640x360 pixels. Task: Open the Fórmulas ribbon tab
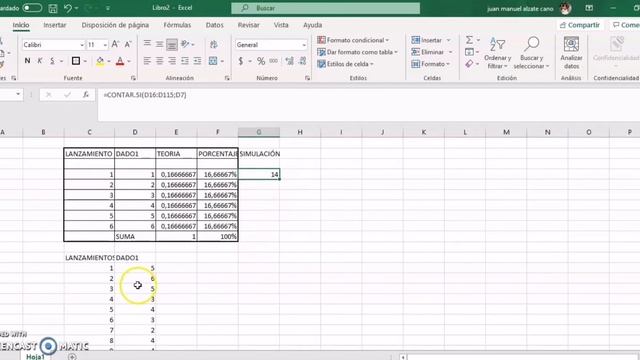point(177,25)
